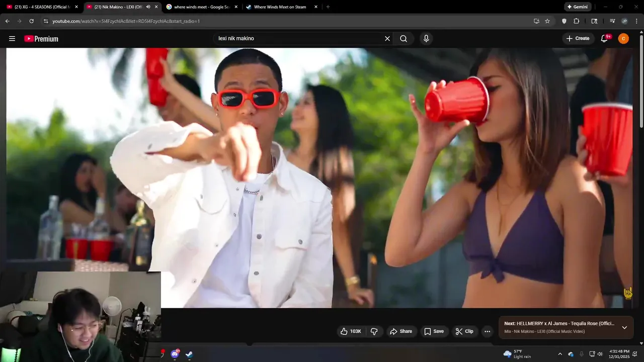
Task: Close the Where Winds Meet on Steam tab
Action: click(316, 7)
